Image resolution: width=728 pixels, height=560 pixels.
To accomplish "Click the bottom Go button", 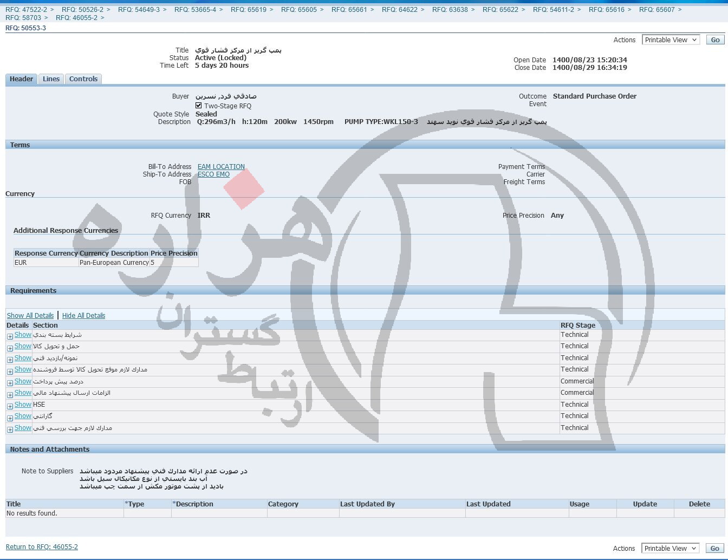I will (x=714, y=549).
